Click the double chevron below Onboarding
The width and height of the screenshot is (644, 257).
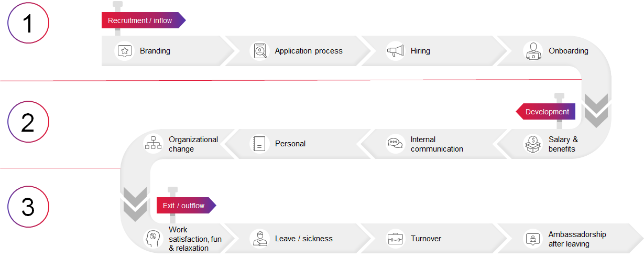click(596, 111)
